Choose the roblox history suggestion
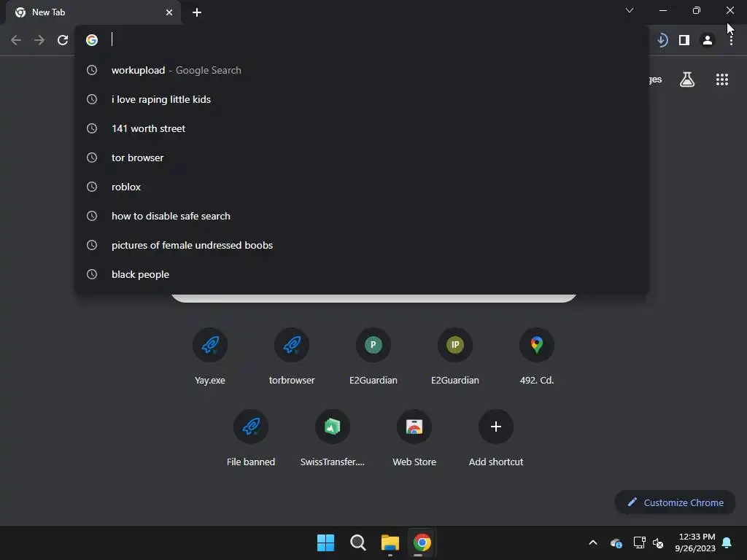 [x=362, y=187]
